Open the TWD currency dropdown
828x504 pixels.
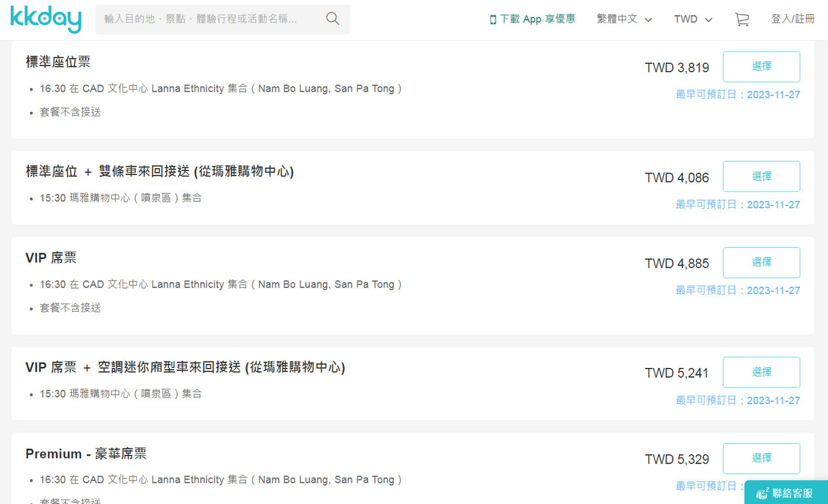[693, 19]
